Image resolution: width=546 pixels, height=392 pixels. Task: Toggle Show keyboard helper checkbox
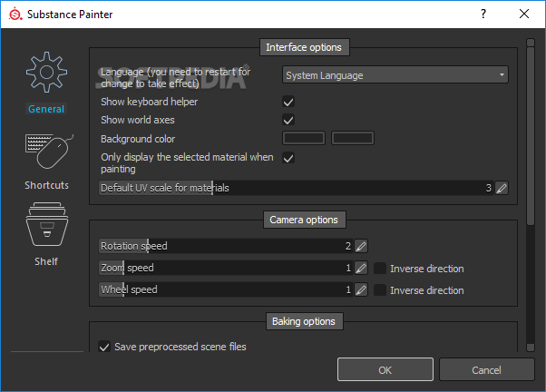pyautogui.click(x=288, y=102)
